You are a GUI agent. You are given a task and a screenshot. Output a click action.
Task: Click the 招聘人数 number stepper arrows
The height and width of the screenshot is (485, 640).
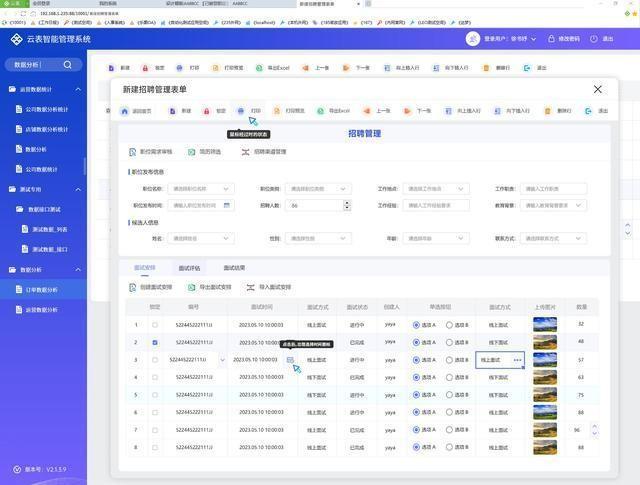(347, 205)
